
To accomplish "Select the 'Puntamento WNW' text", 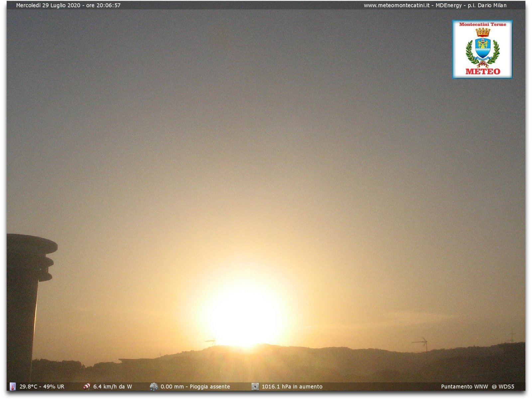I will coord(465,387).
